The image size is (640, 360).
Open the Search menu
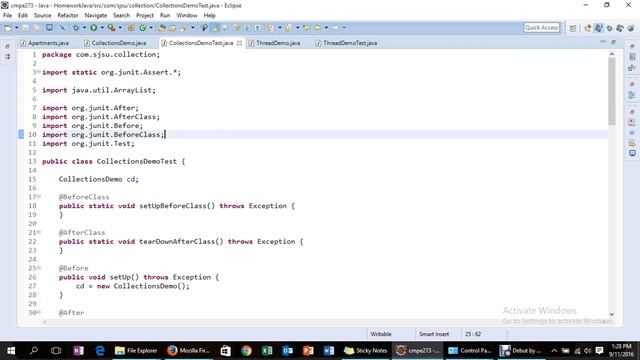pyautogui.click(x=121, y=16)
